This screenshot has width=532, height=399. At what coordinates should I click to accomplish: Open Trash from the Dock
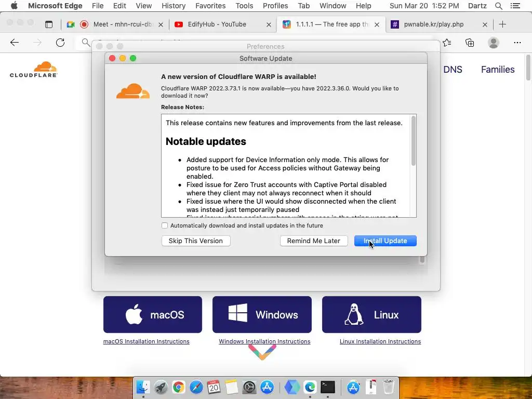pos(389,387)
